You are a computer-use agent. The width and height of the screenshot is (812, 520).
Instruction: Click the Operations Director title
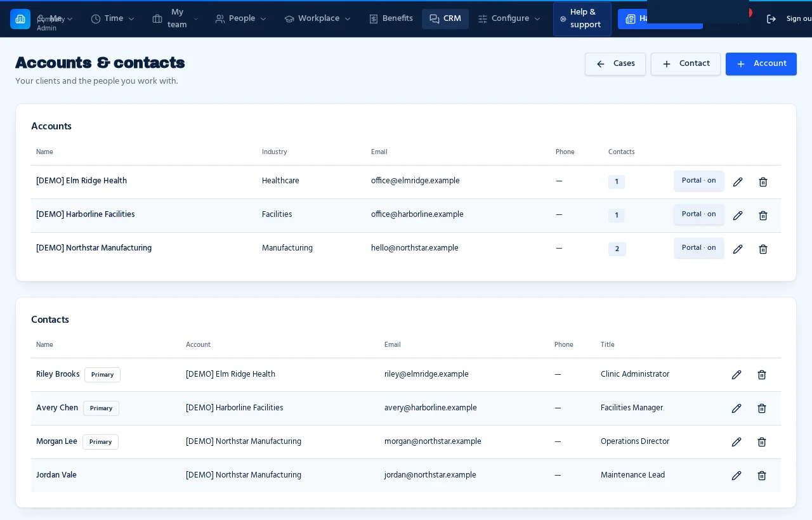pos(635,442)
